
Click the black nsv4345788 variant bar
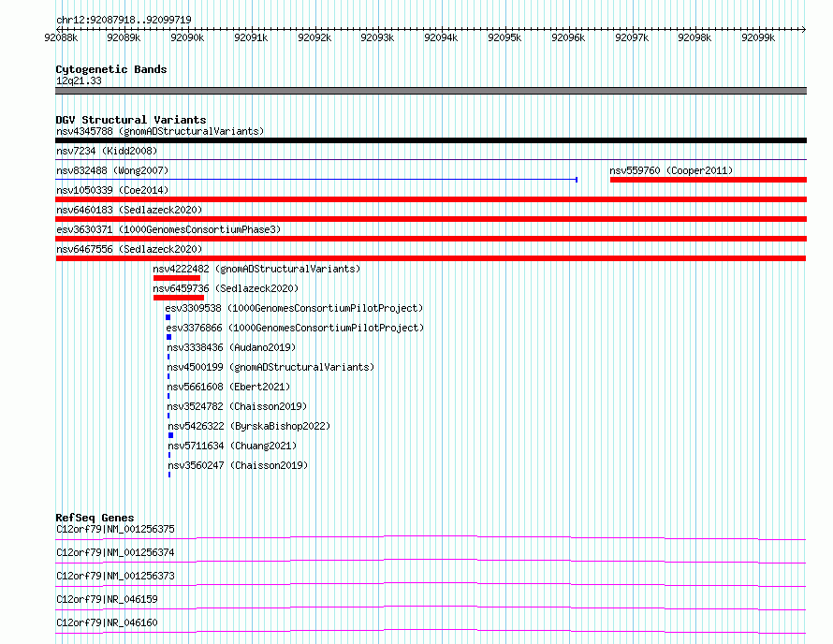point(431,140)
